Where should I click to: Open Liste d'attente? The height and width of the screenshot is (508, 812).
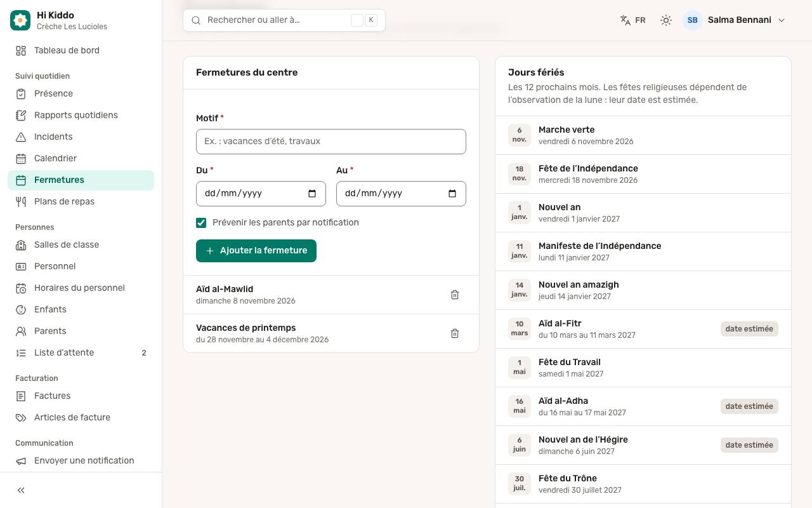click(81, 353)
